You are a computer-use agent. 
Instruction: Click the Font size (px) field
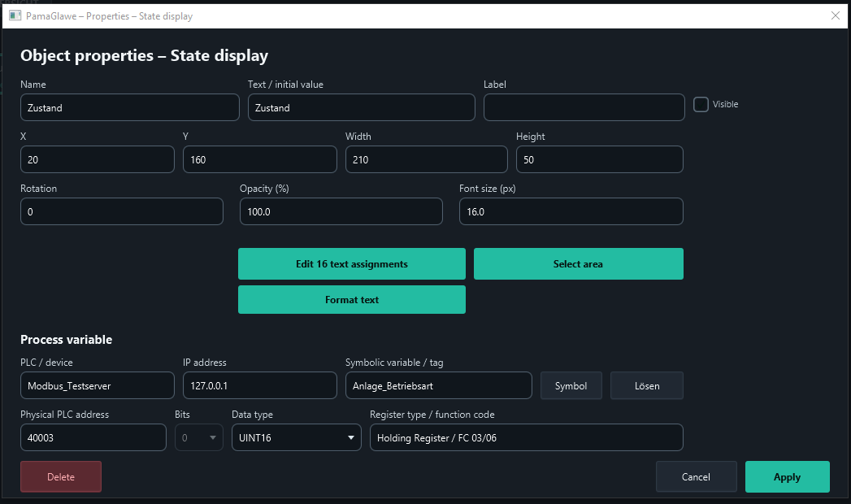coord(571,211)
